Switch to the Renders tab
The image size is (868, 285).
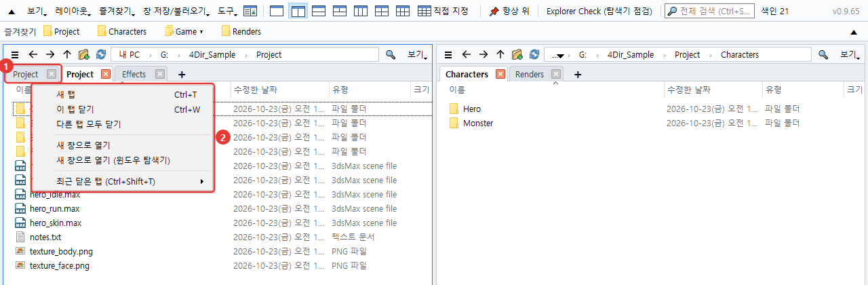[530, 74]
